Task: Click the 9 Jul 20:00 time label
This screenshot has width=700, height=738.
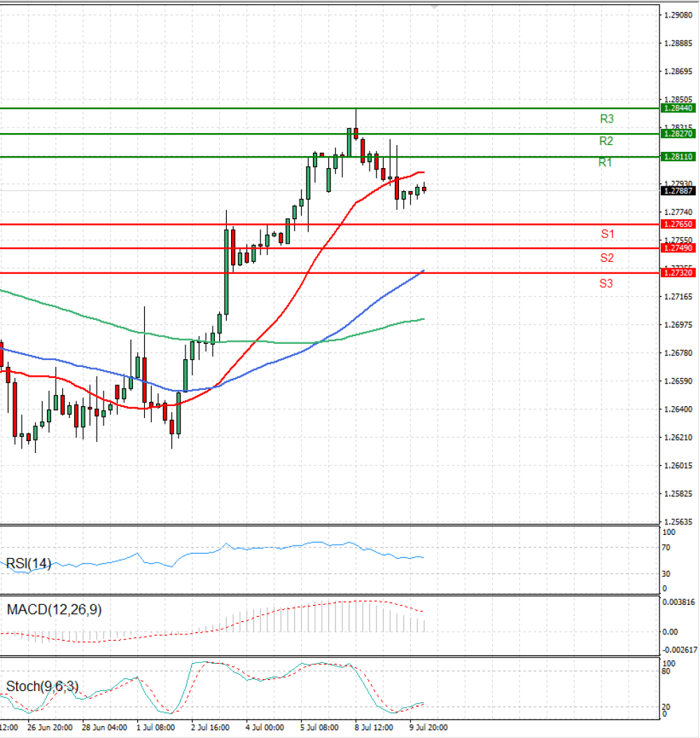Action: pyautogui.click(x=428, y=727)
